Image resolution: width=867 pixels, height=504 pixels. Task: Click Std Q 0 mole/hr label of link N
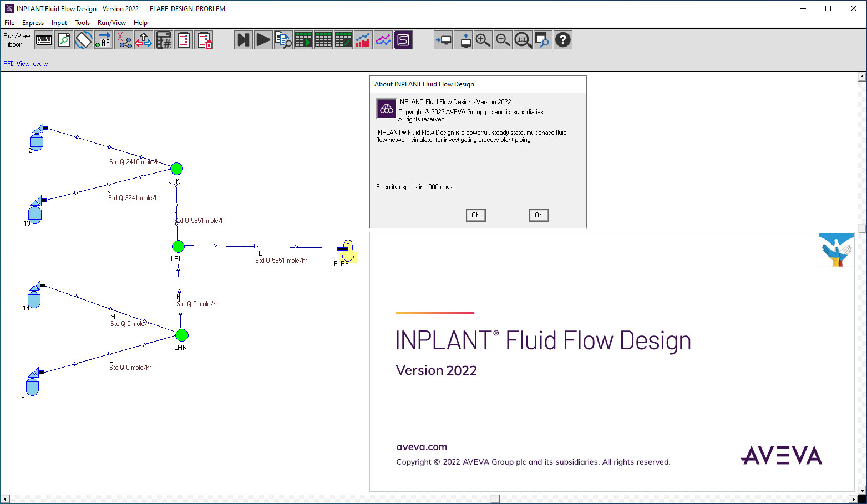point(197,304)
